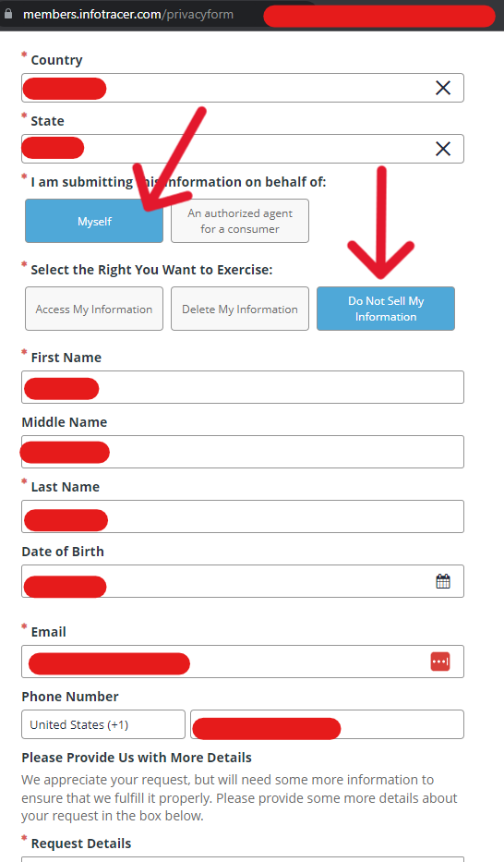Select Myself as submitter
This screenshot has width=504, height=862.
tap(94, 221)
